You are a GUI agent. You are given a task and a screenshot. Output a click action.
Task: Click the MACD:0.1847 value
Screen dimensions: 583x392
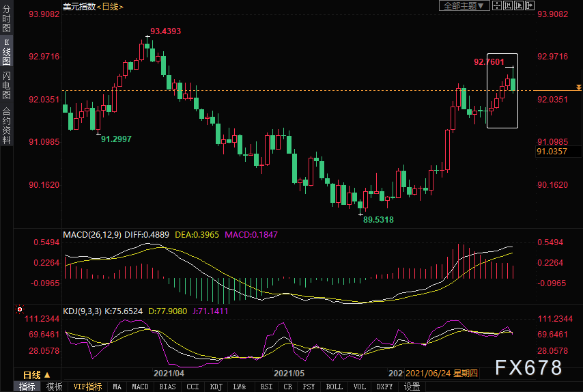251,235
